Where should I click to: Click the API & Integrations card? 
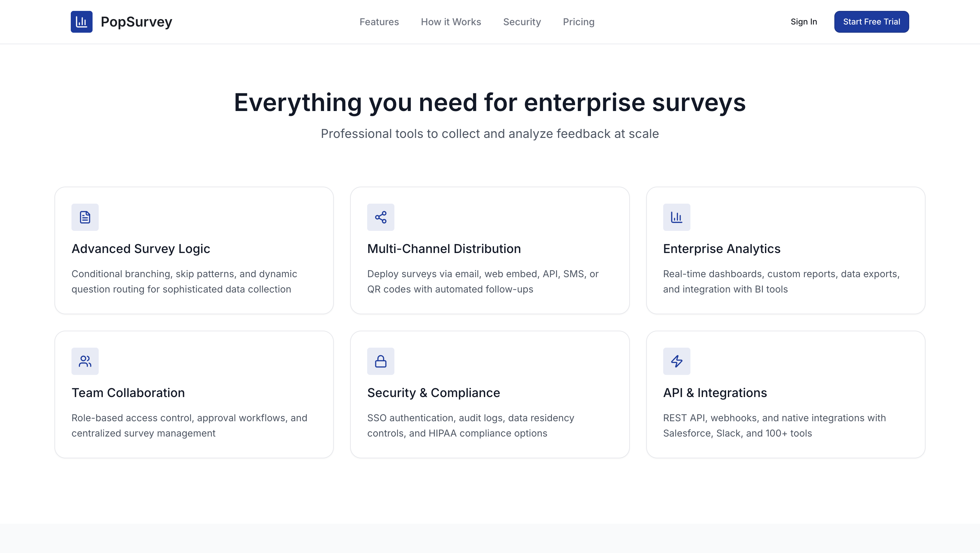click(x=786, y=394)
